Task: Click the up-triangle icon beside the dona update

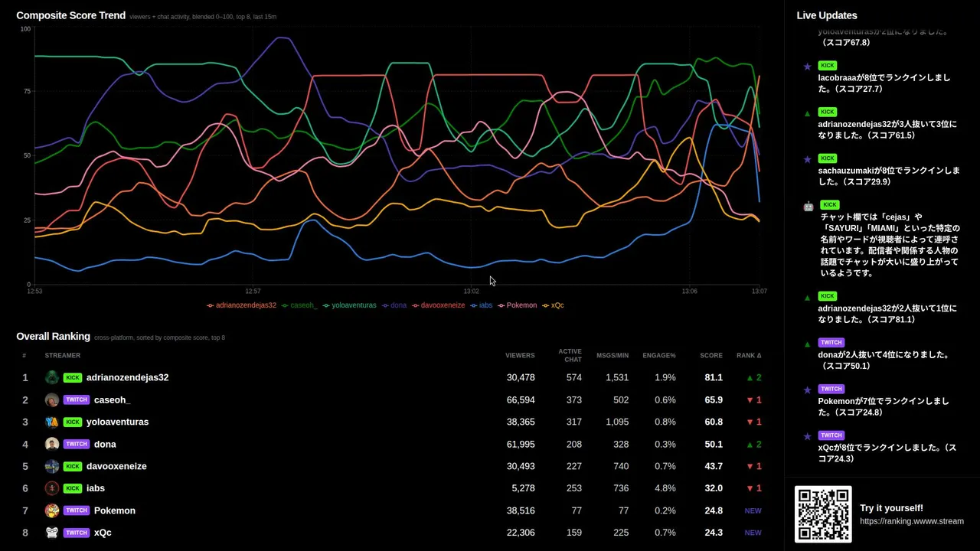Action: [x=807, y=344]
